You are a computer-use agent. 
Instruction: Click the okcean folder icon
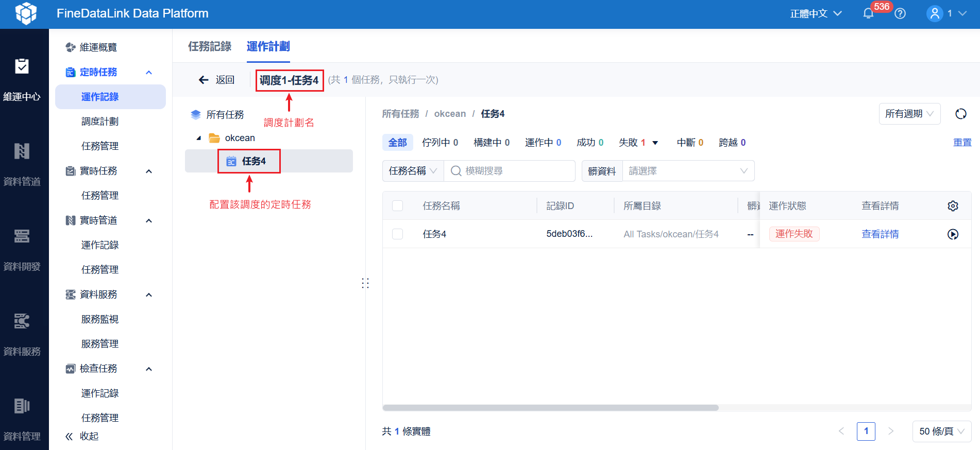tap(214, 138)
